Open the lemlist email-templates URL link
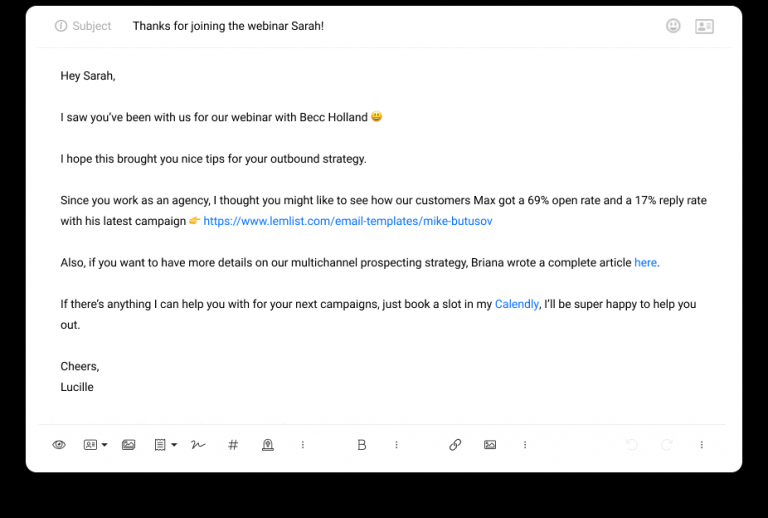This screenshot has width=768, height=518. click(347, 221)
